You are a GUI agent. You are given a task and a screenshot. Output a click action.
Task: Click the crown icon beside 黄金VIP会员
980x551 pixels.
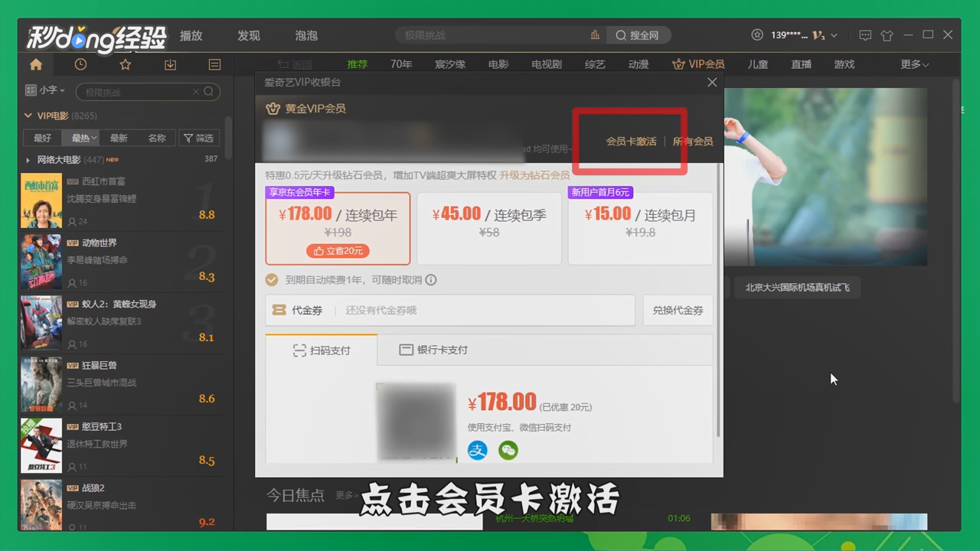(x=273, y=109)
